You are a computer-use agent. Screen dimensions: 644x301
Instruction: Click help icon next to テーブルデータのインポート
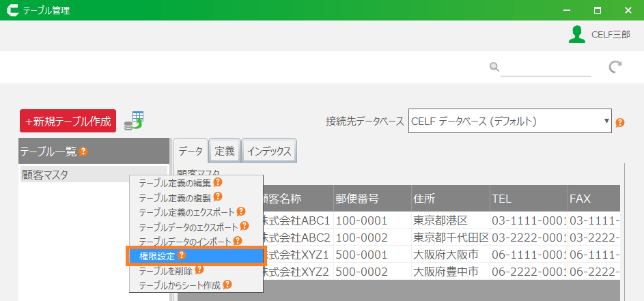[x=238, y=241]
